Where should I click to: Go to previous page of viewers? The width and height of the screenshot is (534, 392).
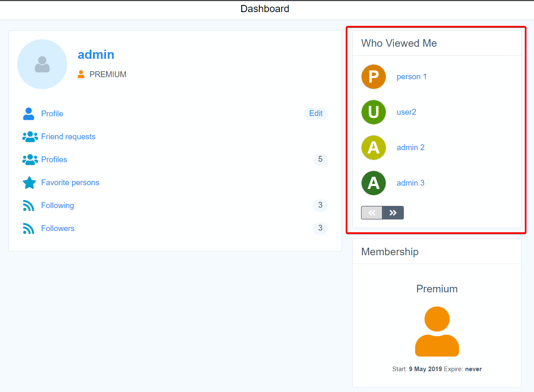(x=372, y=213)
